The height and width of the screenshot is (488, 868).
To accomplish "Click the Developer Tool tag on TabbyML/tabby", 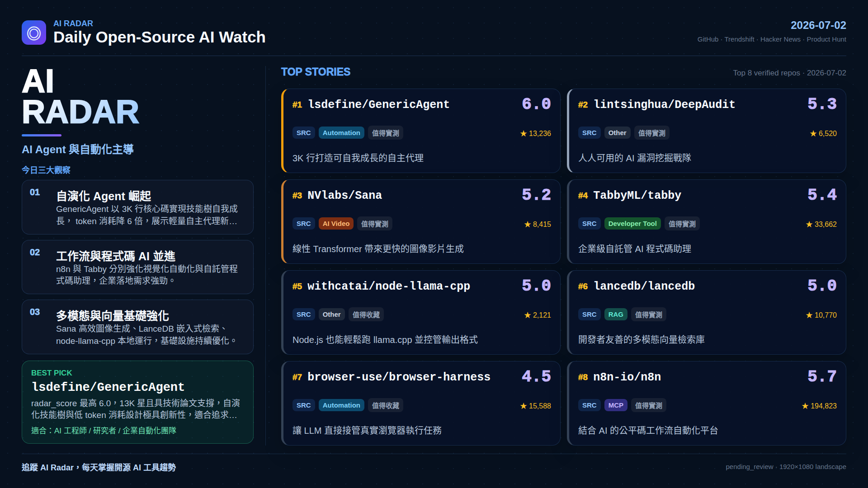I will [632, 224].
